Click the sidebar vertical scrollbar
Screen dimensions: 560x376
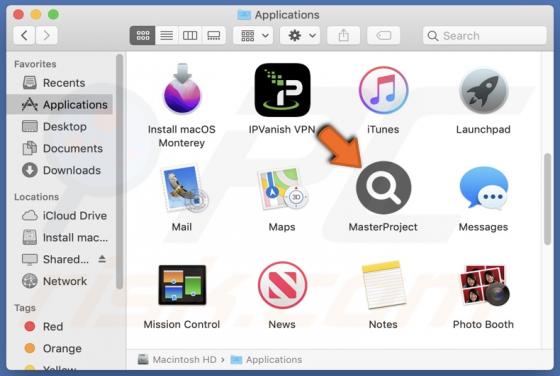point(120,171)
